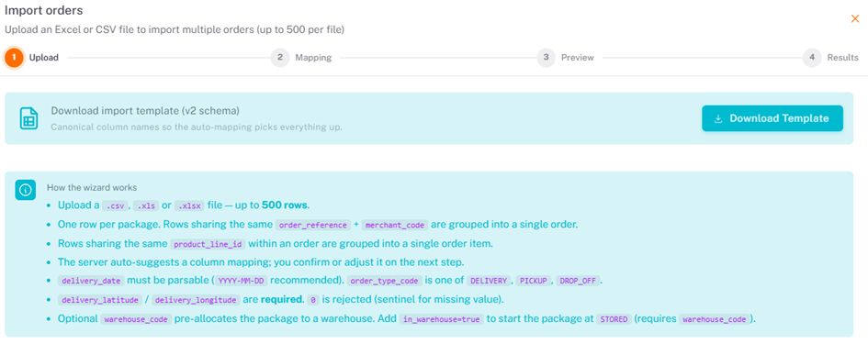The width and height of the screenshot is (868, 344).
Task: Click the warehouse_code tag after Optional
Action: point(136,319)
